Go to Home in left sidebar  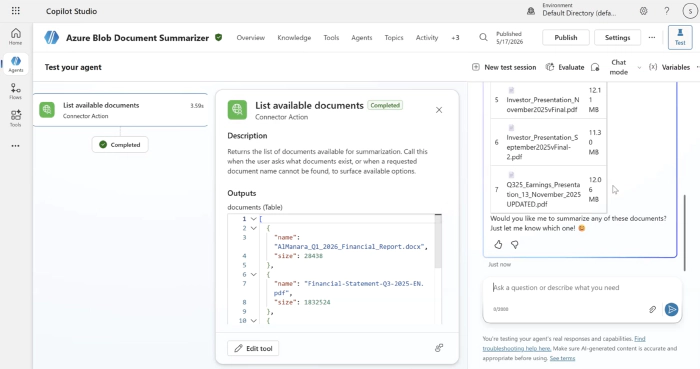click(16, 37)
